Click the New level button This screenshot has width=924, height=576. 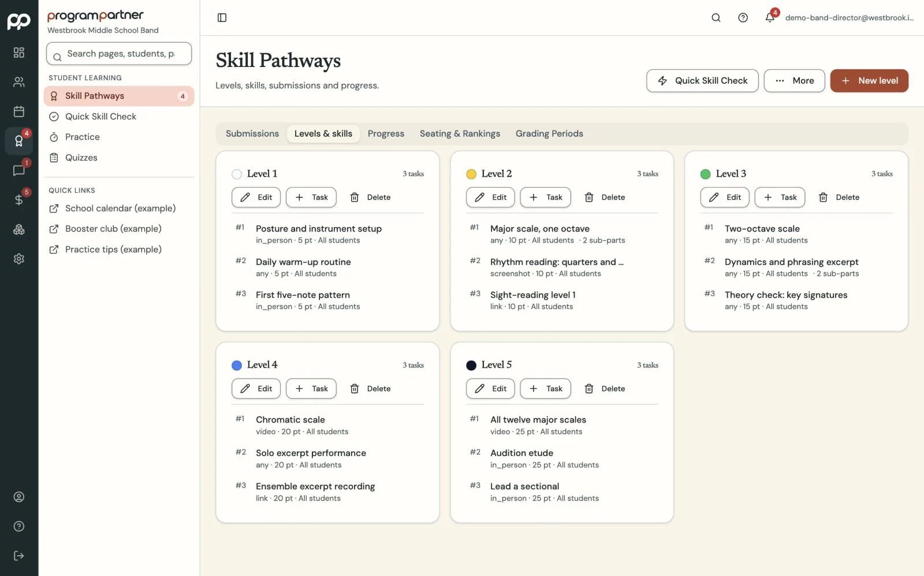(x=869, y=81)
